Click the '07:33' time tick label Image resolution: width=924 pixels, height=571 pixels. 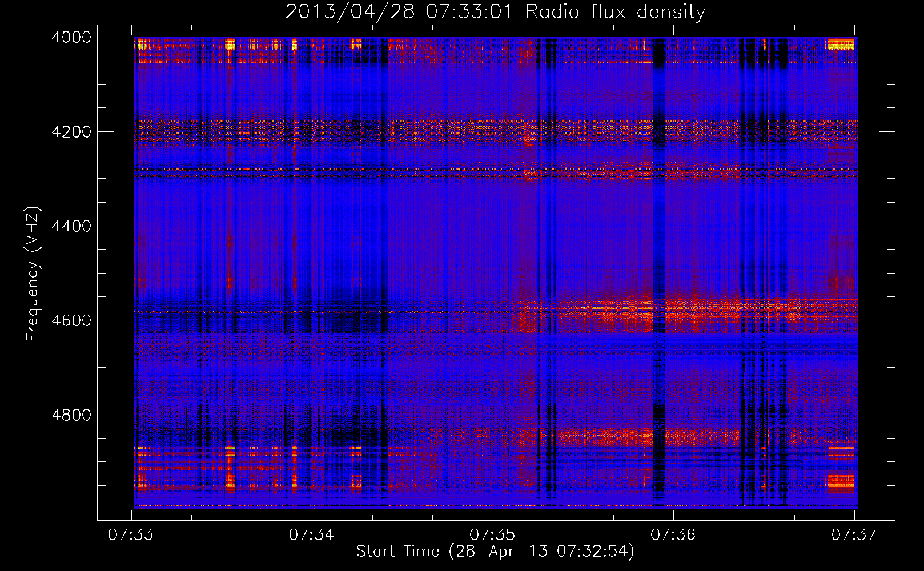point(131,534)
